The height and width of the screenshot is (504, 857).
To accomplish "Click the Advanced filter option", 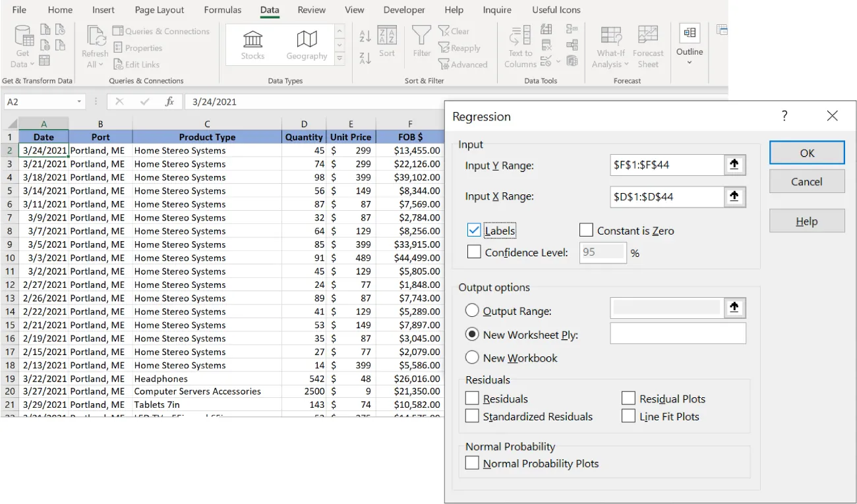I will (x=463, y=64).
